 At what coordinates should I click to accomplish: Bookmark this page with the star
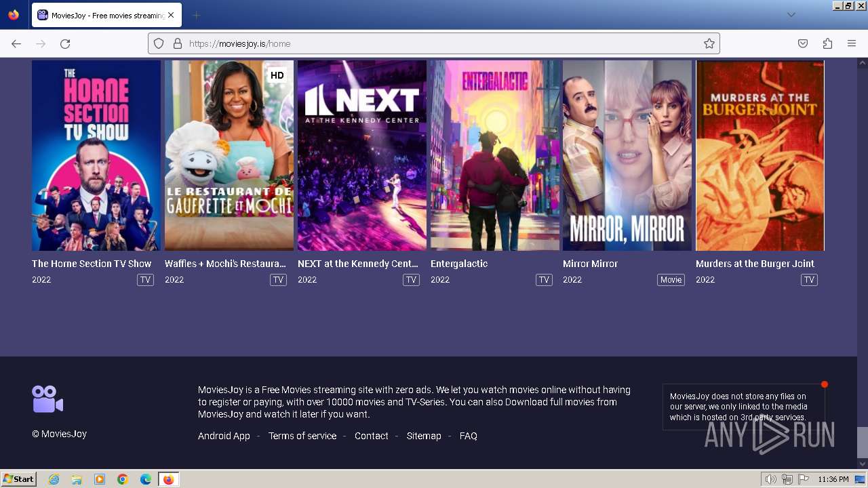click(x=709, y=43)
